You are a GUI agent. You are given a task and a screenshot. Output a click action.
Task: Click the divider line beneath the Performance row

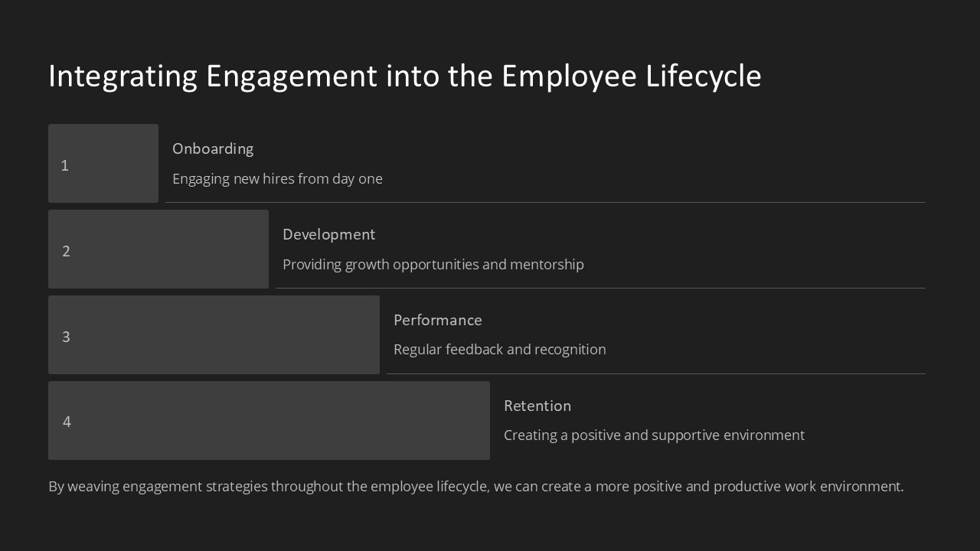655,374
